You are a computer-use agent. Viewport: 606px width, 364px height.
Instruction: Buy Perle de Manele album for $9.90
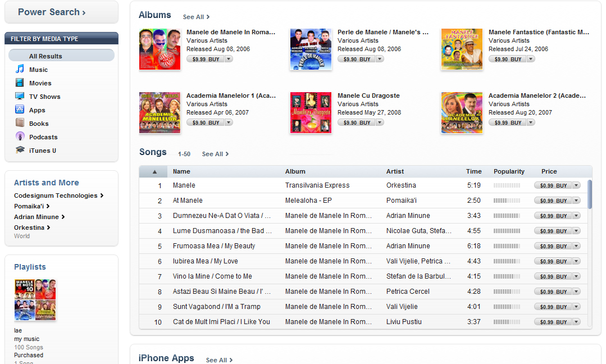pyautogui.click(x=356, y=59)
